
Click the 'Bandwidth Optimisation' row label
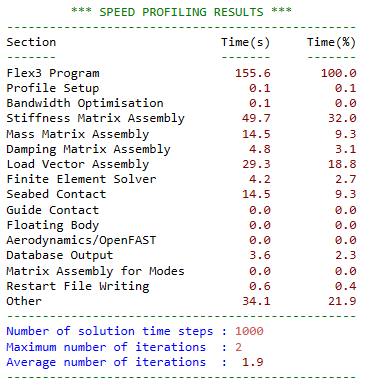point(85,103)
